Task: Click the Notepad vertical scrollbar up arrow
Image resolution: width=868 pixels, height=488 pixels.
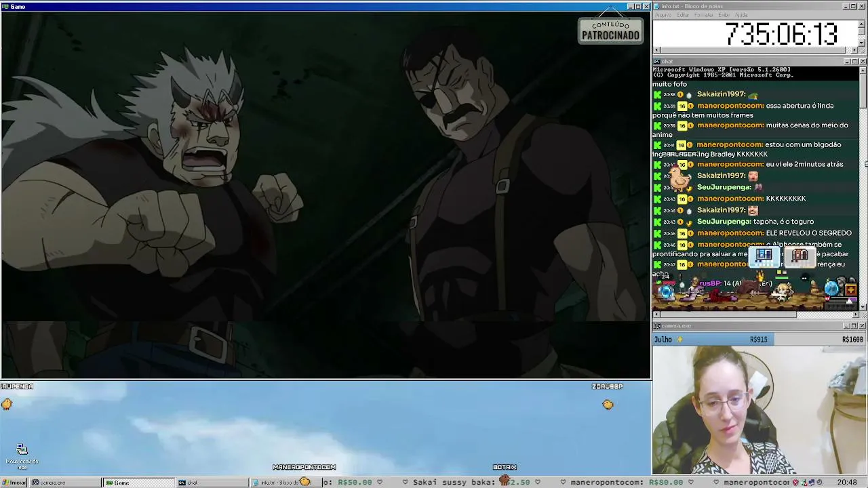Action: pyautogui.click(x=863, y=24)
